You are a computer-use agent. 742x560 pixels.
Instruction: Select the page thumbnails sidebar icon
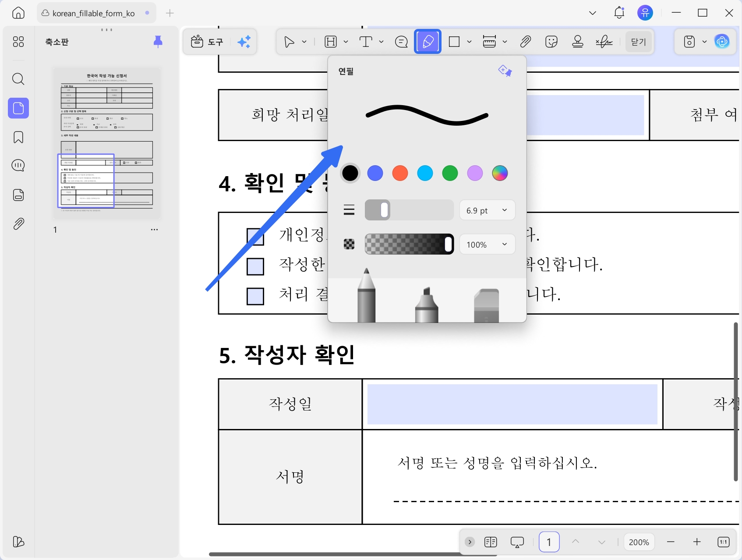[18, 108]
